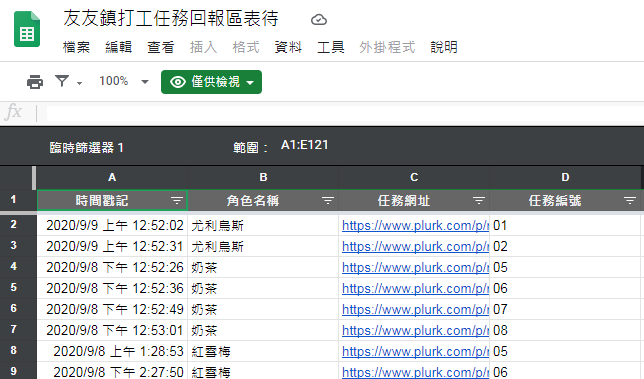Click 紅雪梅 cell in row 8
Screen dimensions: 644x379
coord(263,351)
